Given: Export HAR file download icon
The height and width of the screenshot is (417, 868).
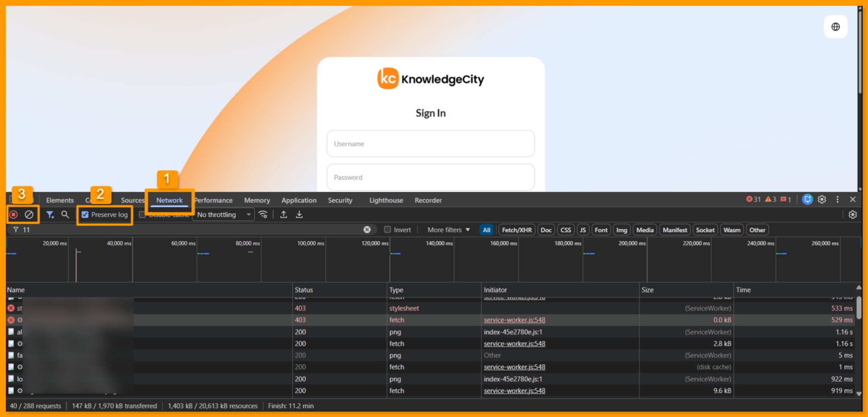Looking at the screenshot, I should tap(299, 215).
